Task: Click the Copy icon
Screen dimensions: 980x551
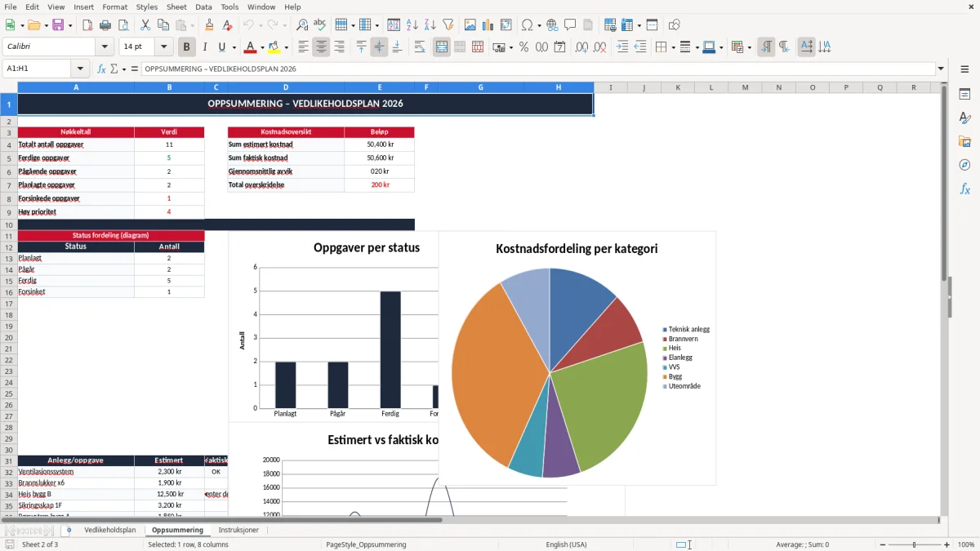Action: pos(163,25)
